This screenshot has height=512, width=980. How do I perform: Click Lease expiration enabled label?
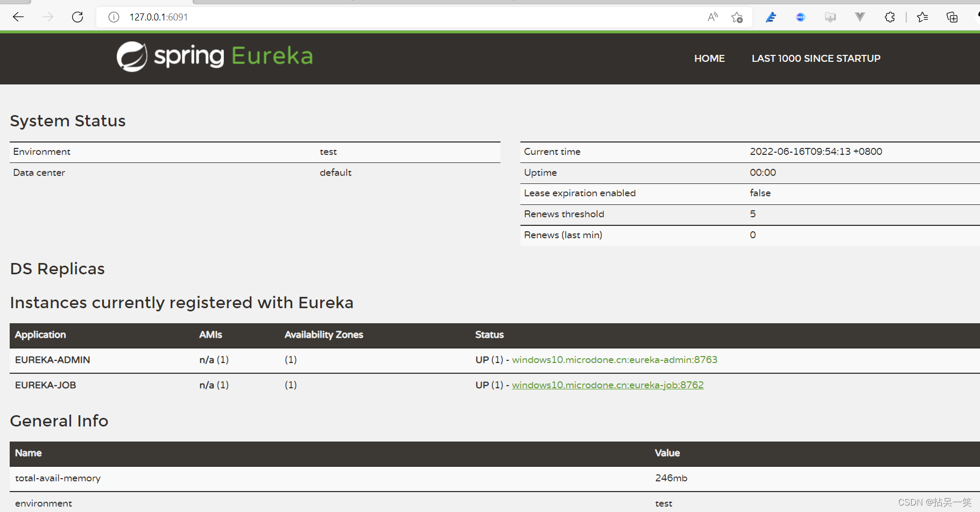[x=580, y=193]
